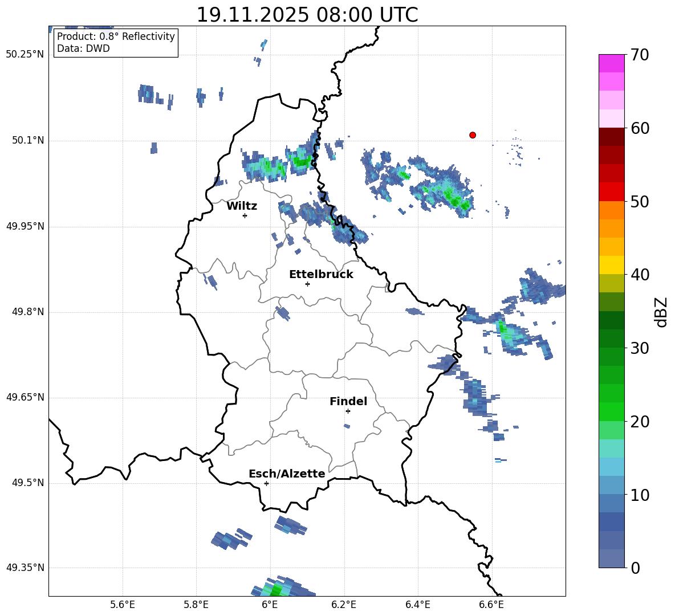
Task: Click colorbar tick label 0
Action: pyautogui.click(x=635, y=568)
